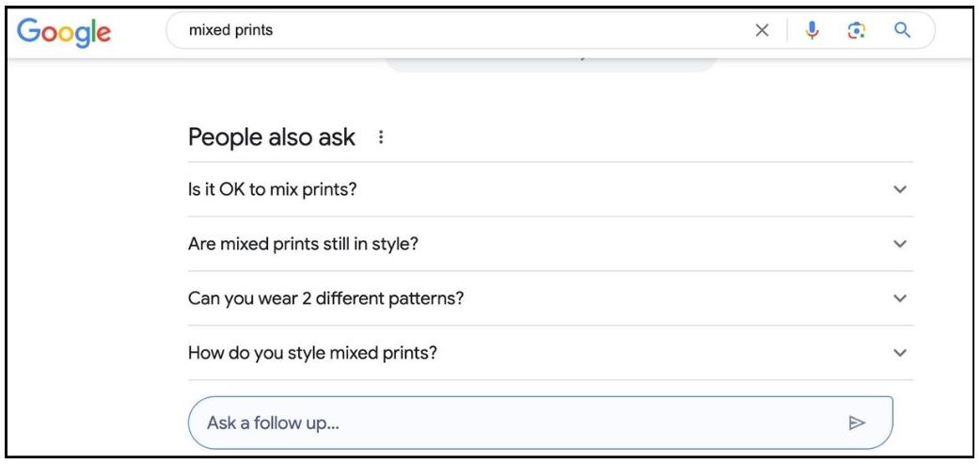Select 'Can you wear 2 different patterns?' text
The width and height of the screenshot is (980, 464).
(x=325, y=298)
